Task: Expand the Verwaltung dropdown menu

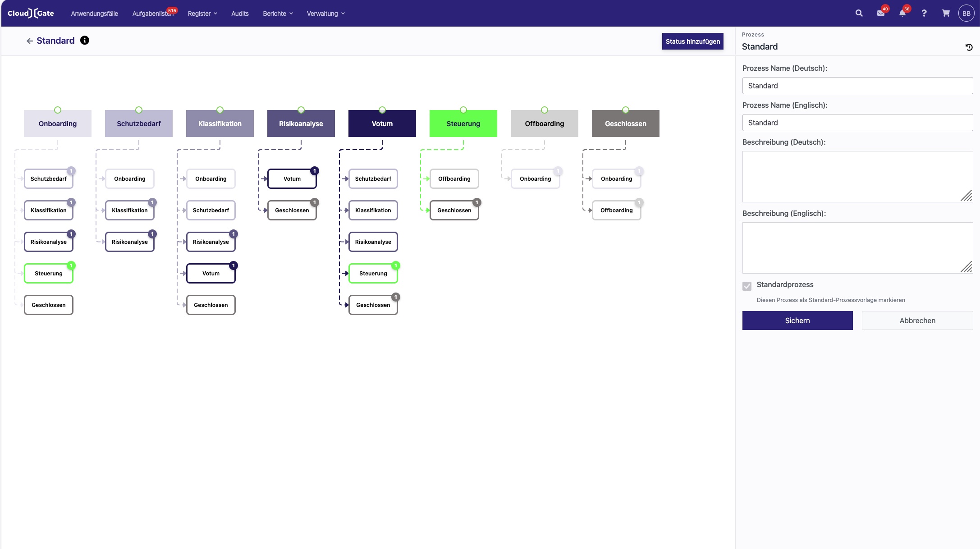Action: coord(325,14)
